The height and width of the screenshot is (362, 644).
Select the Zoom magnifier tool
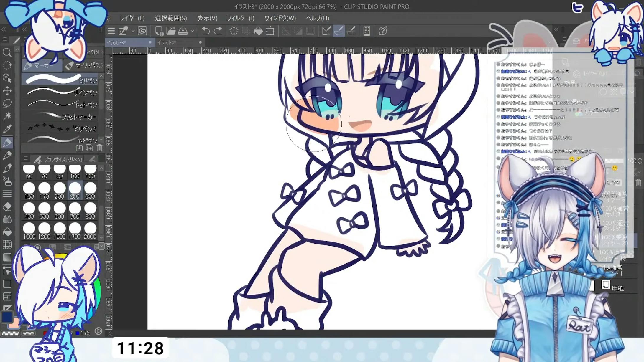pyautogui.click(x=7, y=53)
